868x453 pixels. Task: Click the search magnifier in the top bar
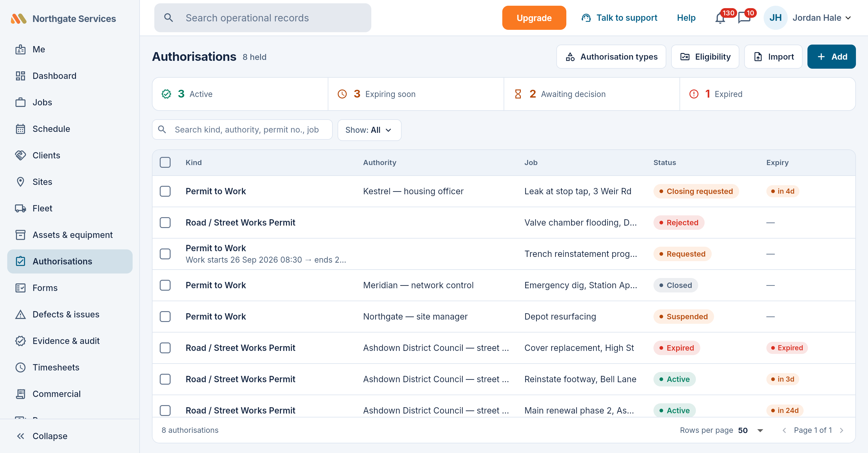click(168, 18)
